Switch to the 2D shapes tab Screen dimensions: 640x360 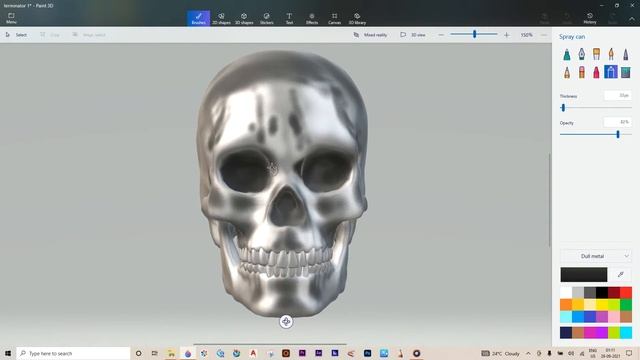coord(221,18)
